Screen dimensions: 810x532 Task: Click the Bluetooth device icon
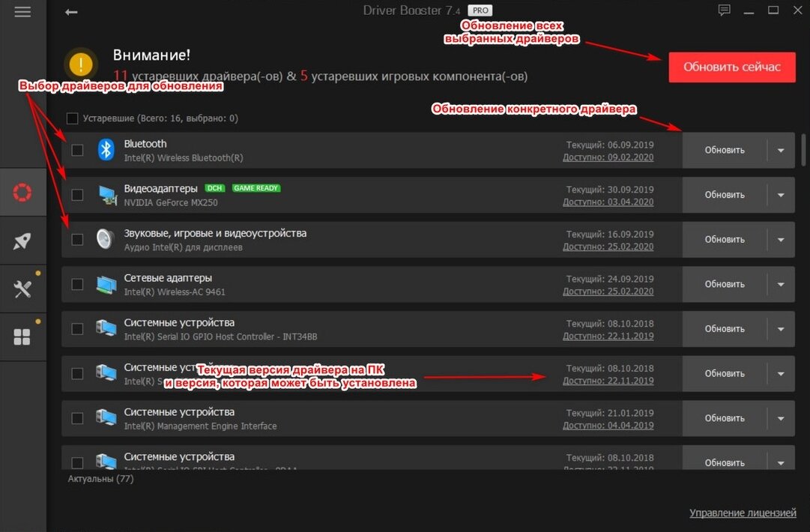[x=106, y=150]
